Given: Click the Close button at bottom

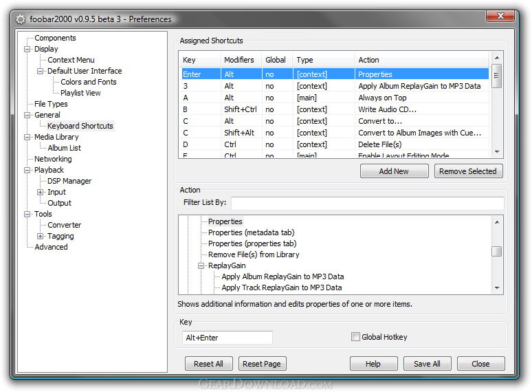Looking at the screenshot, I should 480,364.
